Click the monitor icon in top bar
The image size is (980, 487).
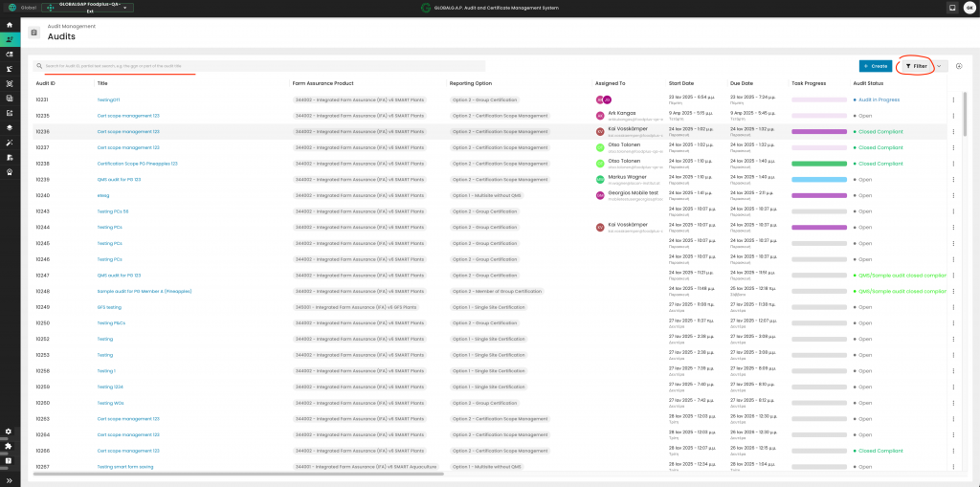tap(952, 8)
